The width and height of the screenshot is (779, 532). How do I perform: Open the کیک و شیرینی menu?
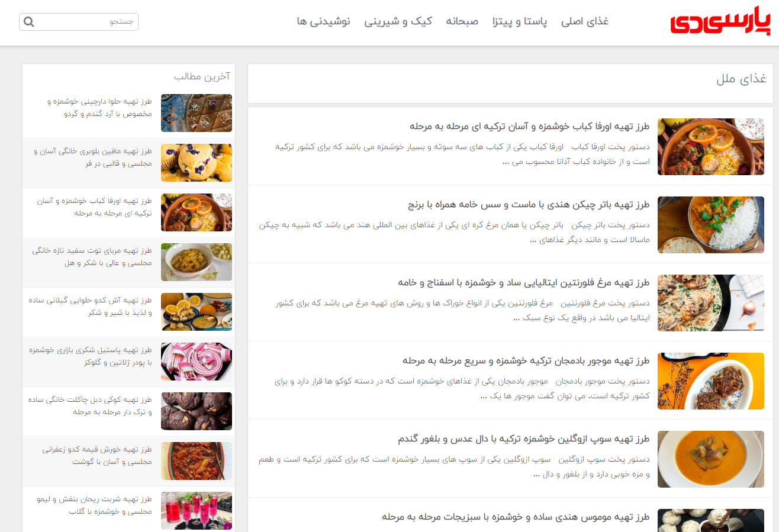[398, 21]
